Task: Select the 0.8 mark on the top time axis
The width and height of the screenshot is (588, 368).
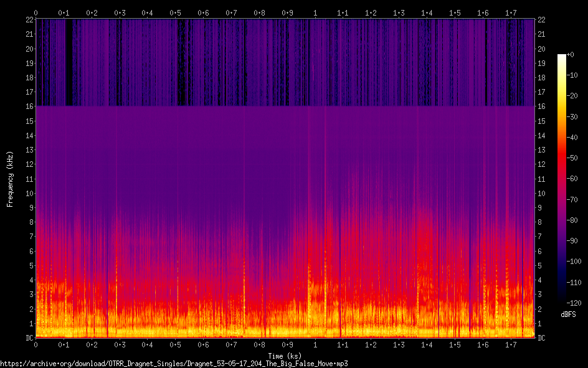Action: [x=259, y=12]
